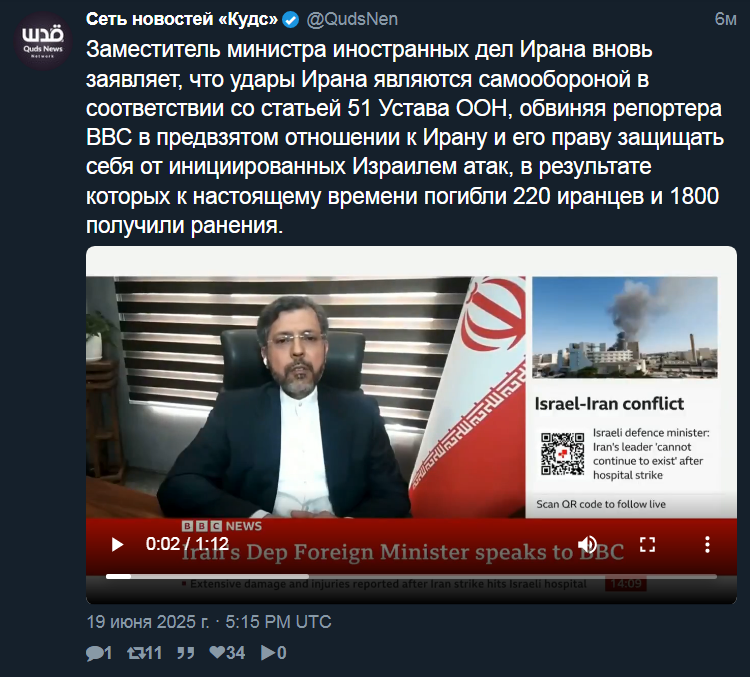Open video options three-dot menu
750x677 pixels.
click(x=707, y=544)
